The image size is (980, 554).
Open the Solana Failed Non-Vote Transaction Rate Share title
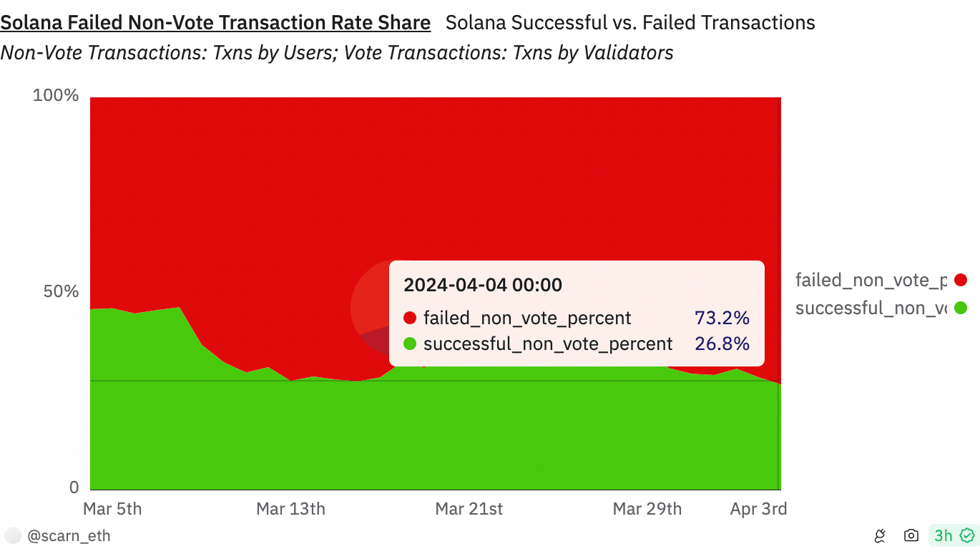[x=215, y=23]
